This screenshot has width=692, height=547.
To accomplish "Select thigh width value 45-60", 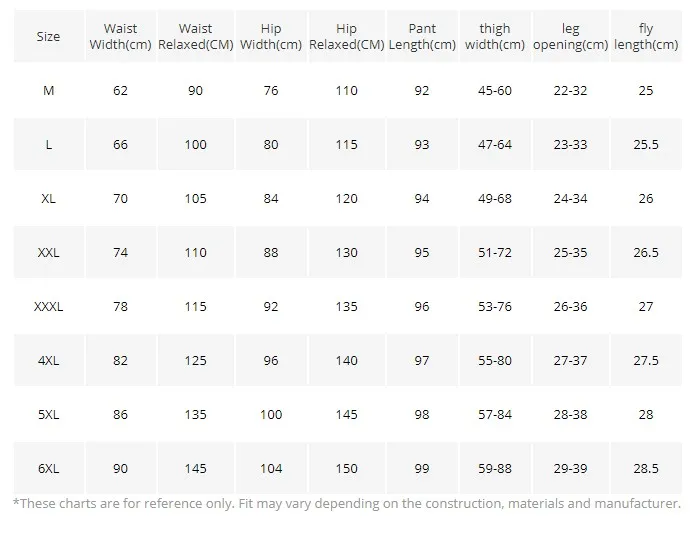I will 494,91.
